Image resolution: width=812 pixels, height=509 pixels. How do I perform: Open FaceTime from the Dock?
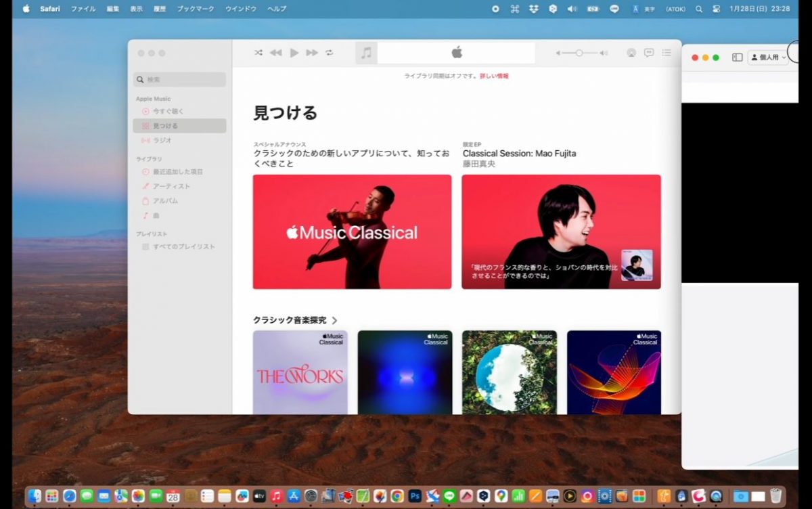tap(156, 496)
